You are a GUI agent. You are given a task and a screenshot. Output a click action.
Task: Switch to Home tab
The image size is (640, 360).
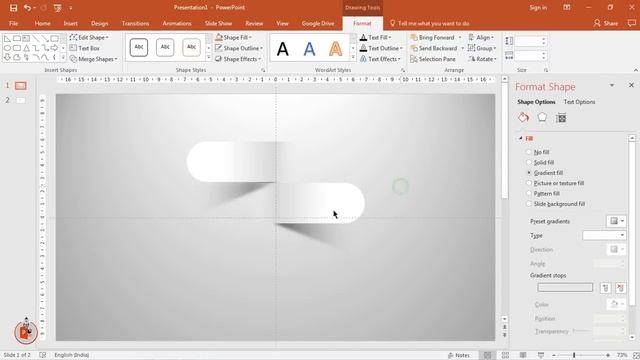[x=42, y=23]
